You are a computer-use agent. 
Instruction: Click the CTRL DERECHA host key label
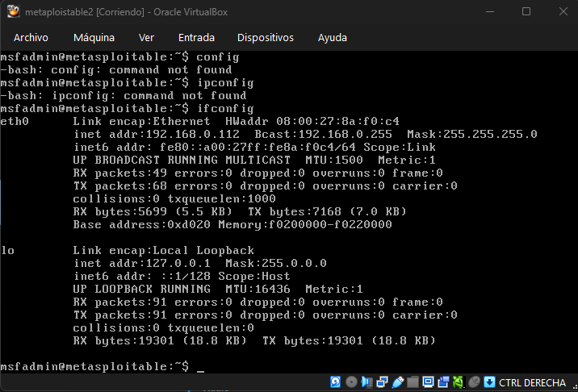coord(532,382)
